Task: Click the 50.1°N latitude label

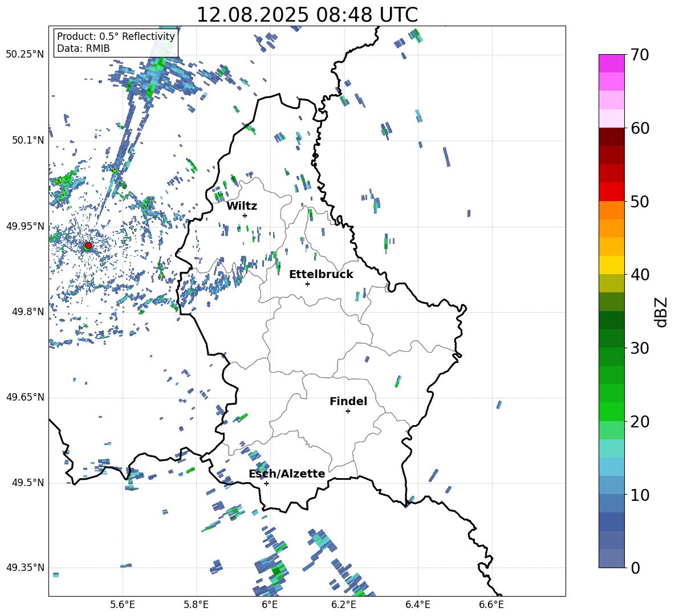Action: click(28, 141)
